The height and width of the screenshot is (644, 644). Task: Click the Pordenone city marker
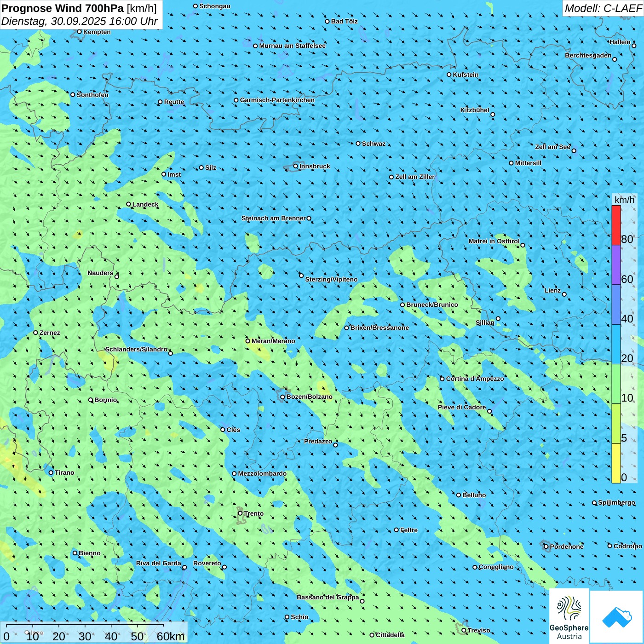pyautogui.click(x=546, y=546)
